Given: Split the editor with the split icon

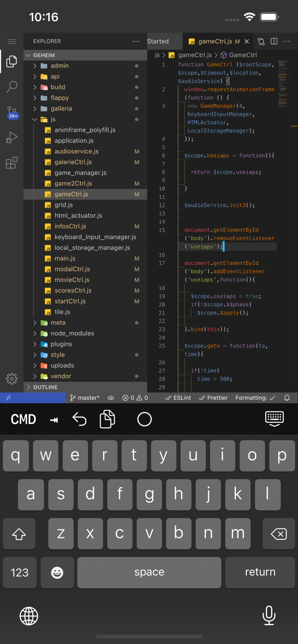Looking at the screenshot, I should 274,41.
